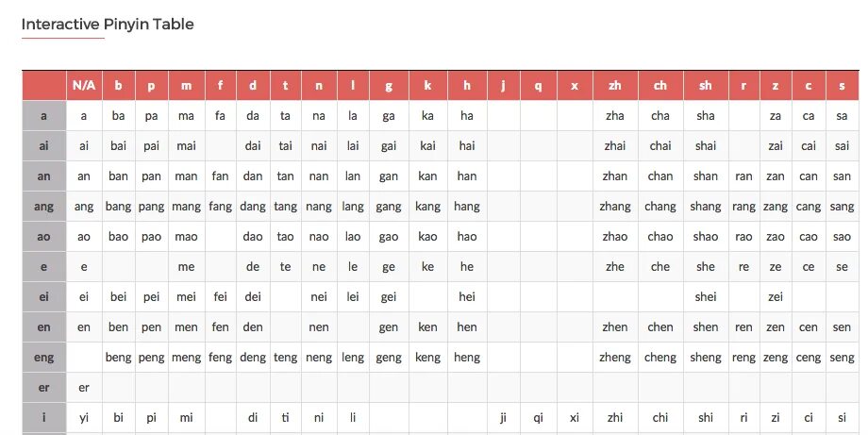Open the 'hao' pinyin cell

coord(467,236)
